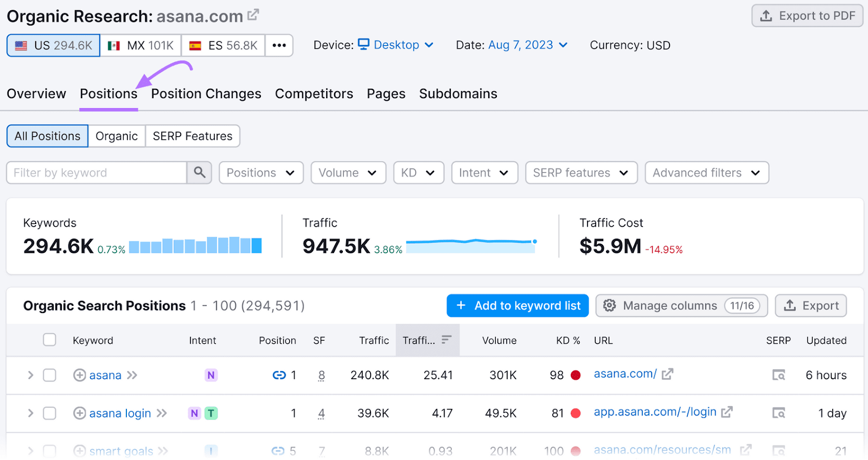Click the Export table button
This screenshot has height=460, width=868.
click(811, 306)
